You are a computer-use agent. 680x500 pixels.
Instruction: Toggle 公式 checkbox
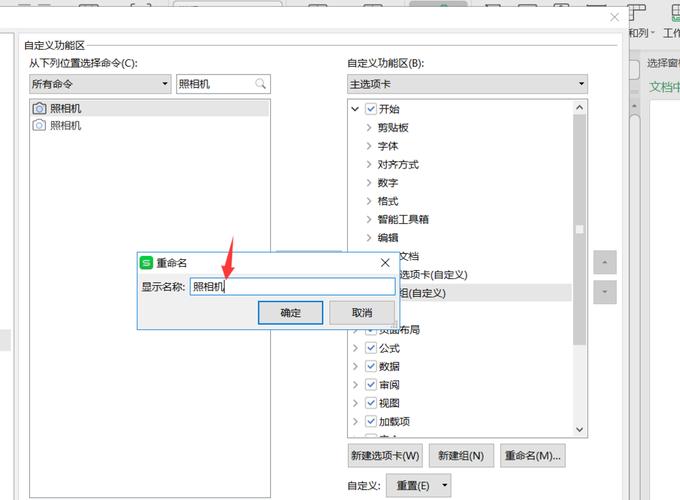(x=371, y=348)
